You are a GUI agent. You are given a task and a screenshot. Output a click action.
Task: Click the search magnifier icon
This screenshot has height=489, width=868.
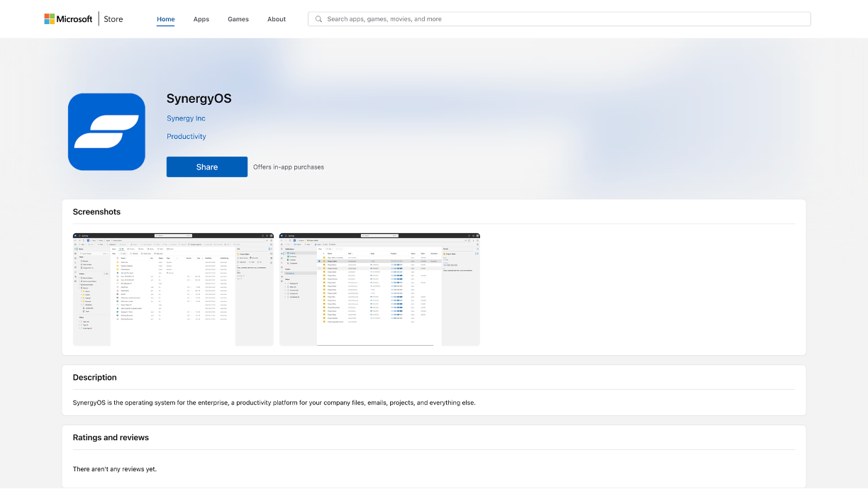point(318,19)
